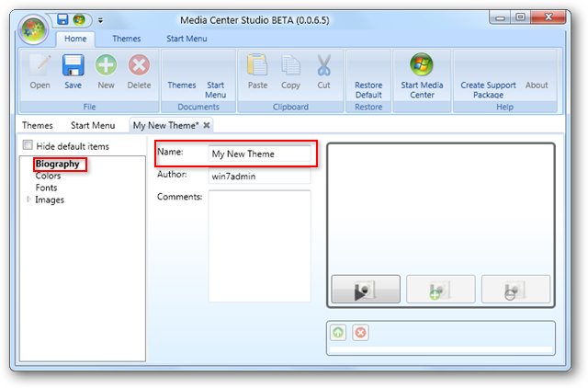Open the About button in Help group

pos(537,86)
